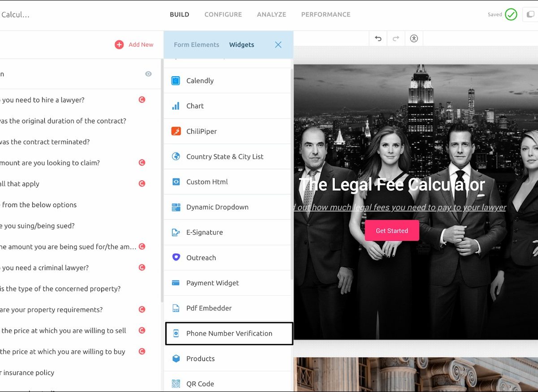The height and width of the screenshot is (392, 538).
Task: Choose the ChiliPiper widget
Action: [201, 131]
